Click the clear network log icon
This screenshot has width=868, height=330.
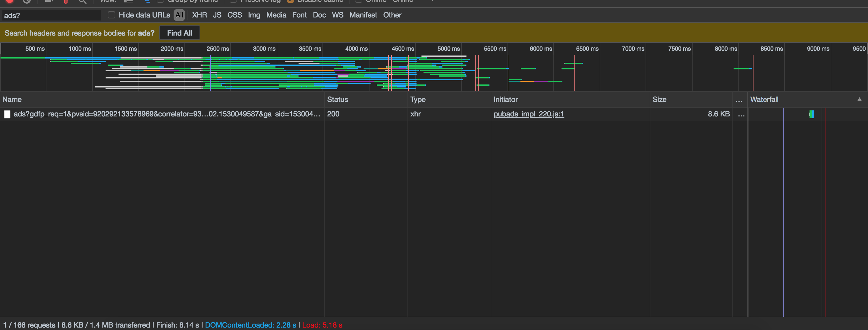[x=27, y=1]
